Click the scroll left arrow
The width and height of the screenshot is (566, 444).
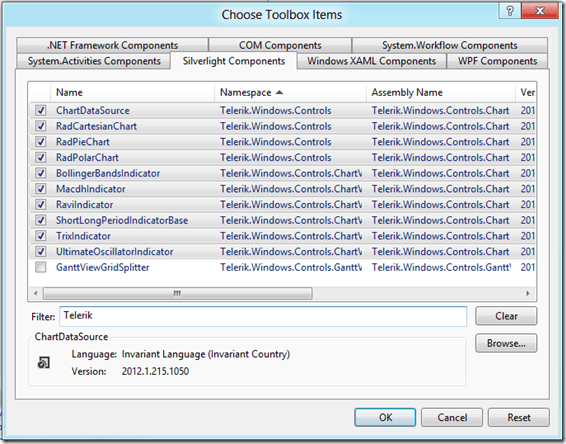(35, 293)
